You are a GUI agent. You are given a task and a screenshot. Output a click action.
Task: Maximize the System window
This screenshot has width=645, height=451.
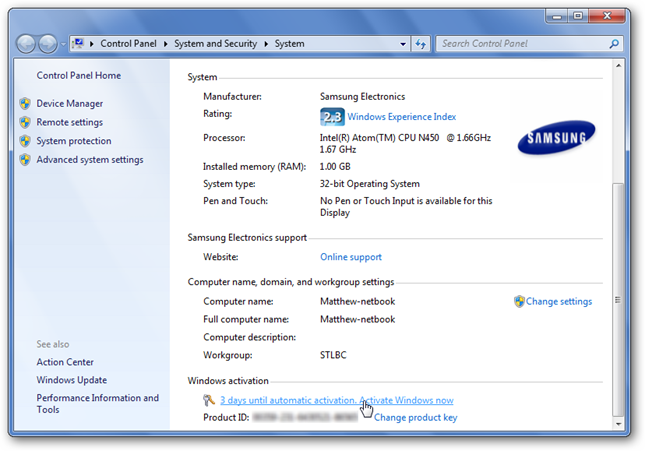(x=578, y=16)
